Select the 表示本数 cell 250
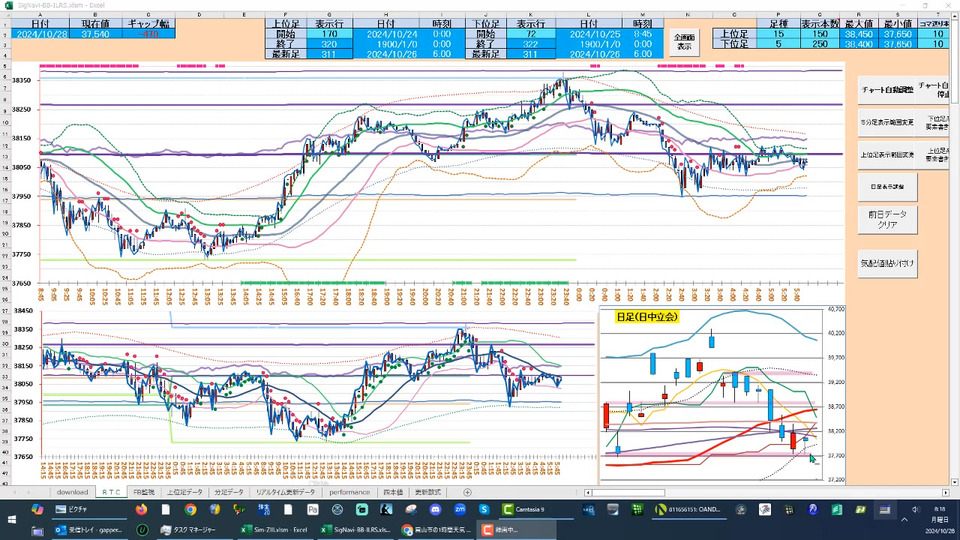 (x=820, y=44)
